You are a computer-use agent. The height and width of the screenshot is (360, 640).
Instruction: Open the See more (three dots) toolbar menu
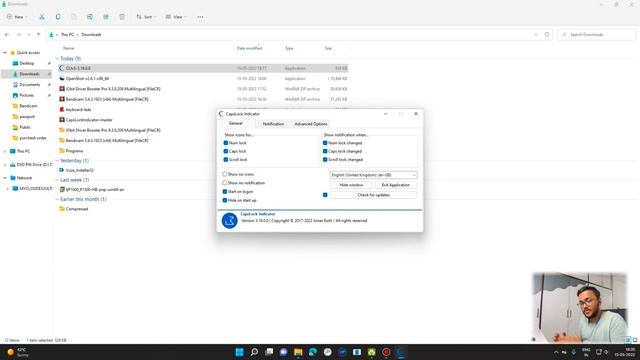click(x=200, y=17)
